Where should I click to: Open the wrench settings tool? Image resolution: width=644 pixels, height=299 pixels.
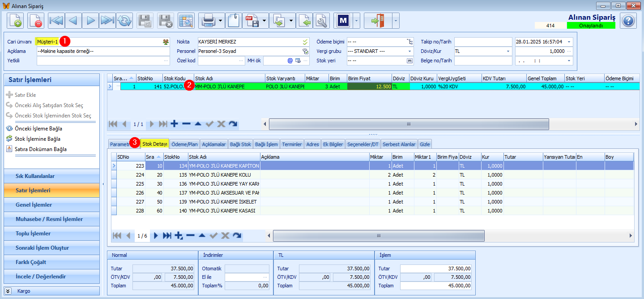pyautogui.click(x=321, y=21)
